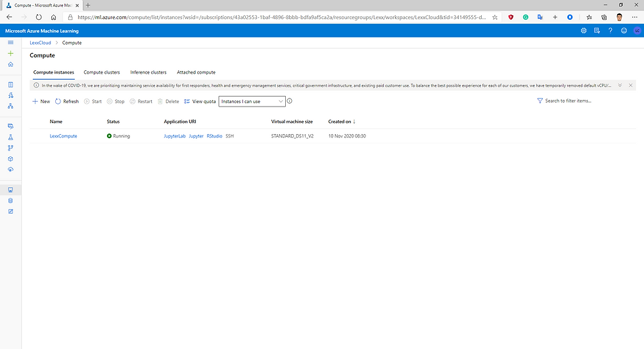Switch to Attached compute tab
Viewport: 644px width, 349px height.
[x=196, y=72]
